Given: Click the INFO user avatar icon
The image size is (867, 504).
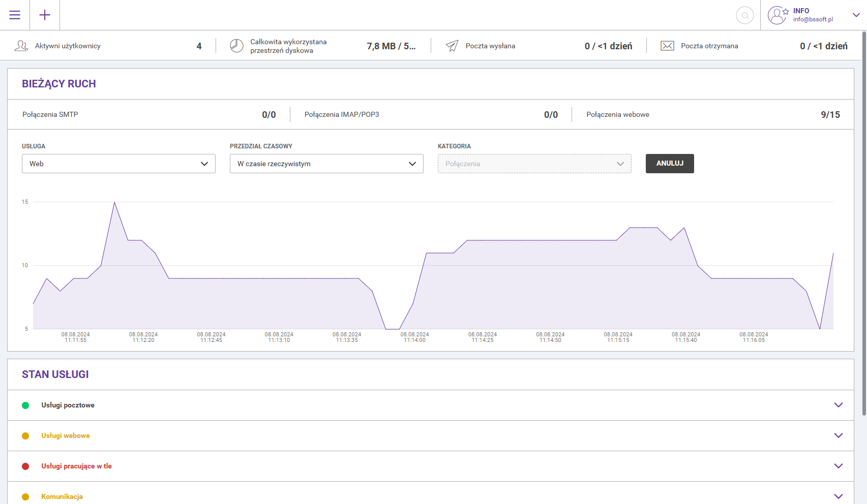Looking at the screenshot, I should tap(777, 15).
